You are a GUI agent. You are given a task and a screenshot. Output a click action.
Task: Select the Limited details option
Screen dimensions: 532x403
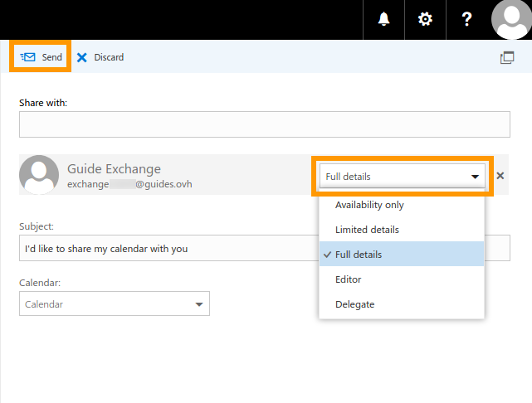pyautogui.click(x=367, y=230)
